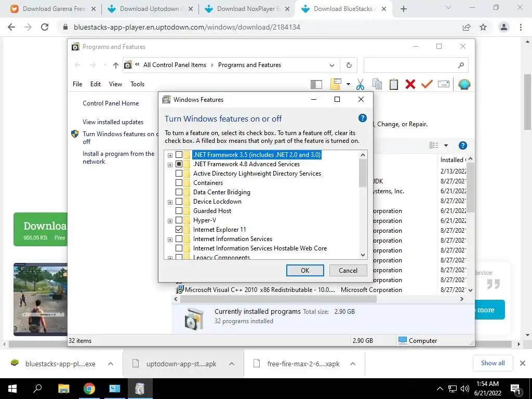Click the share page icon in Chrome

pos(467,27)
